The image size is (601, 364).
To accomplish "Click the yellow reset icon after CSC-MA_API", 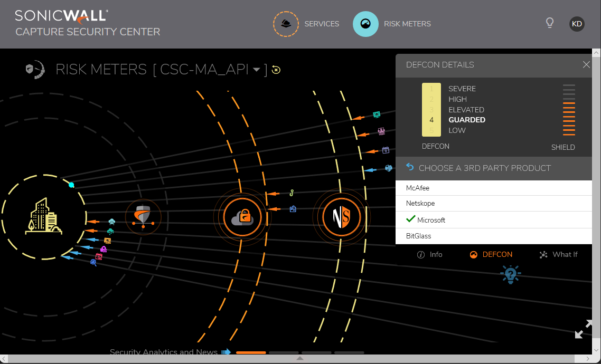I will [x=276, y=70].
